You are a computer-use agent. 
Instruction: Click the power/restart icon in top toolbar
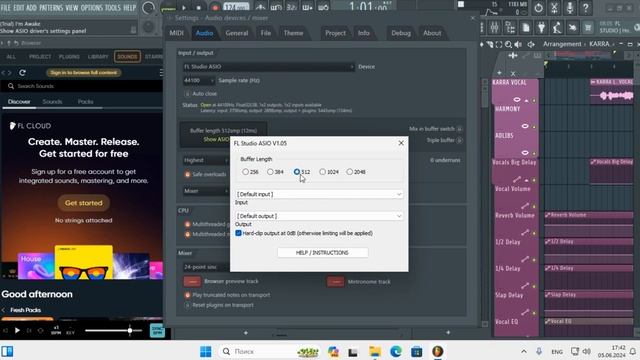538,8
